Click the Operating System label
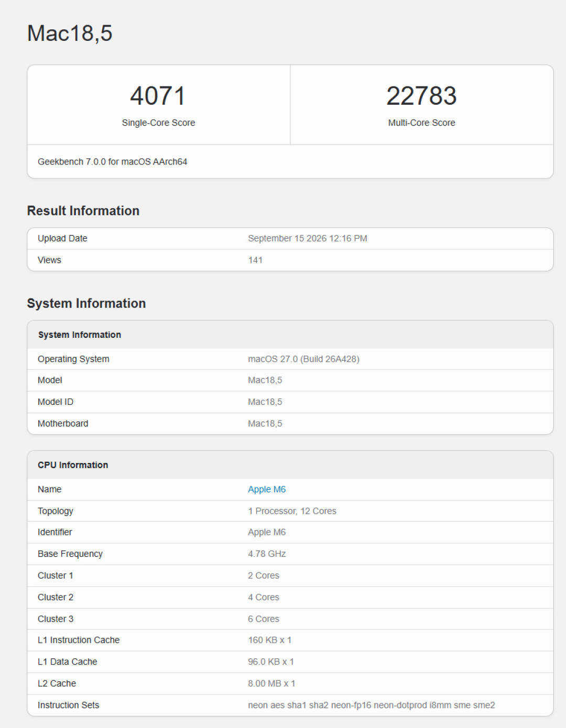 (x=73, y=359)
